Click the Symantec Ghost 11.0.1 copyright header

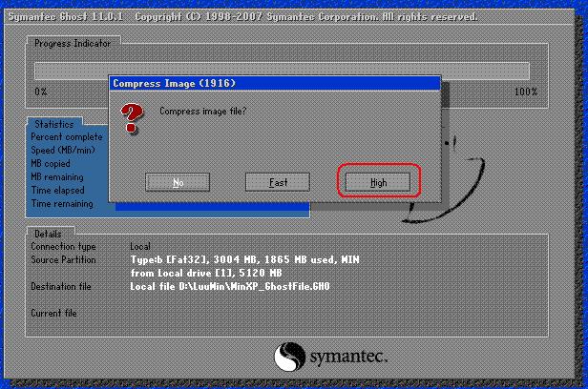(x=243, y=17)
